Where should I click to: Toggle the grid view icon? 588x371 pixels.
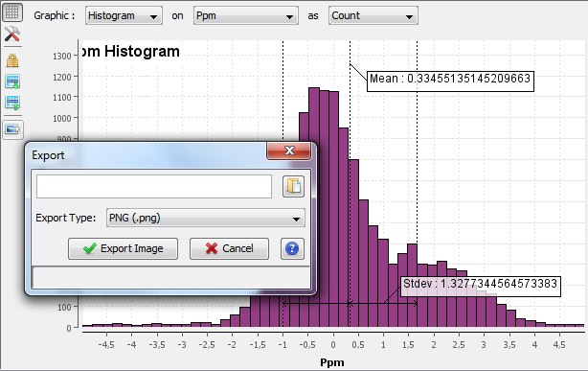12,12
